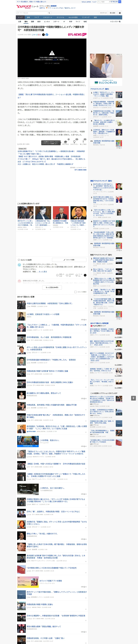Click the Yahoo! JAPAN news logo
Screen dimensions: 138x644
coord(28,7)
